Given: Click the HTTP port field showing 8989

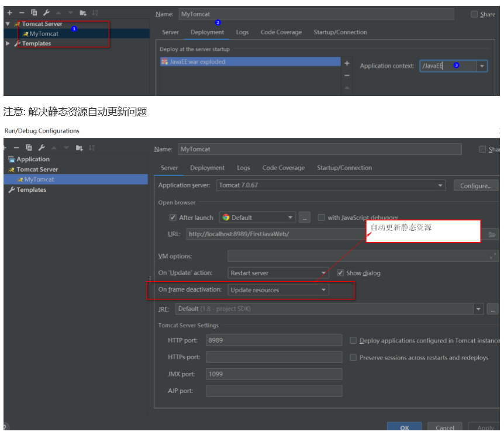Looking at the screenshot, I should (274, 340).
